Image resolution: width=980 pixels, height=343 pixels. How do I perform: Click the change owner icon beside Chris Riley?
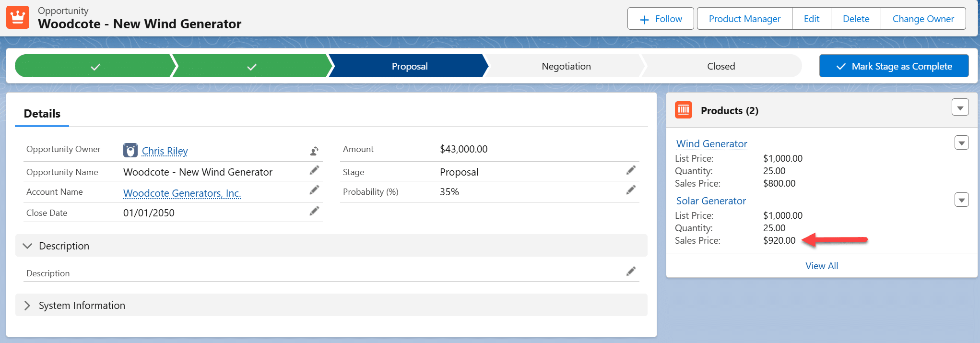click(314, 151)
